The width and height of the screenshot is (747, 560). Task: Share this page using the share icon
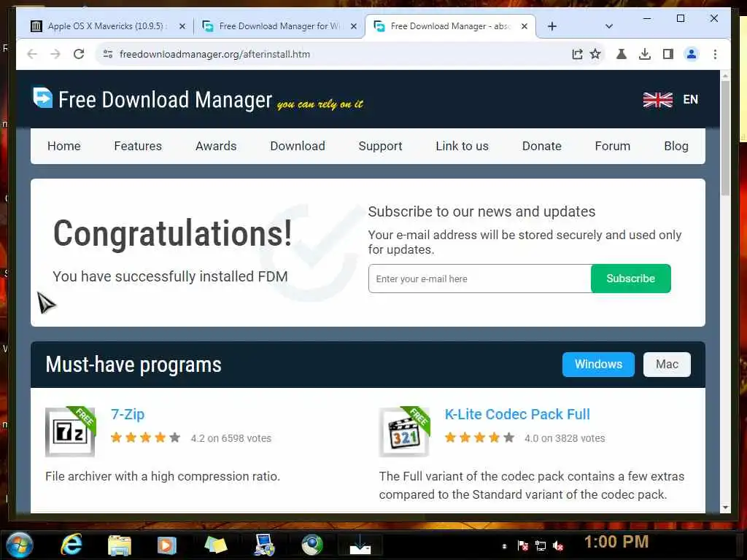577,54
